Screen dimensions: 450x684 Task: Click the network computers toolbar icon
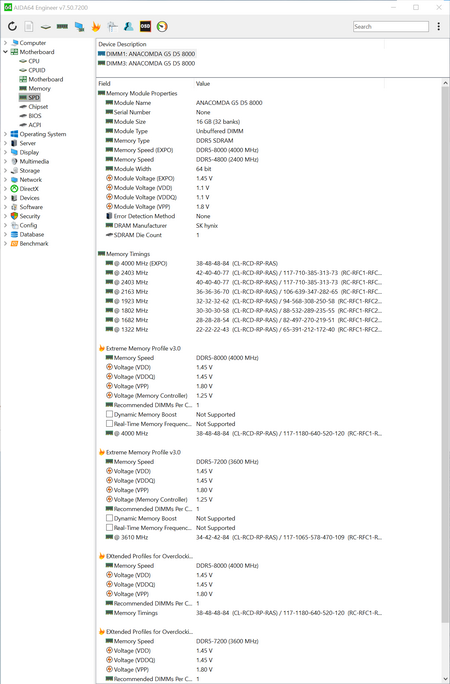click(x=79, y=27)
